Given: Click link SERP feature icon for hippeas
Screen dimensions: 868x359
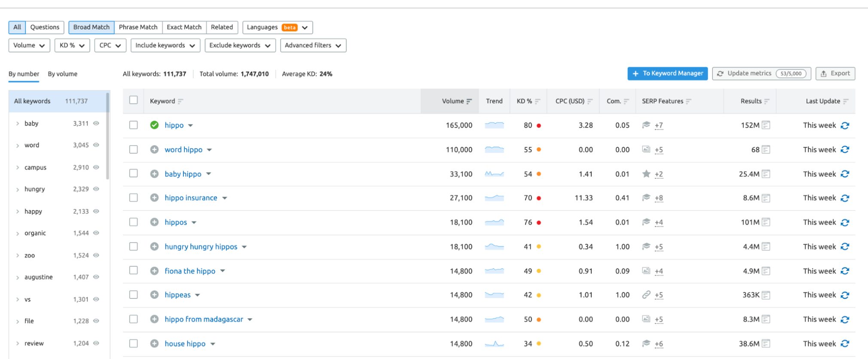Looking at the screenshot, I should click(646, 295).
